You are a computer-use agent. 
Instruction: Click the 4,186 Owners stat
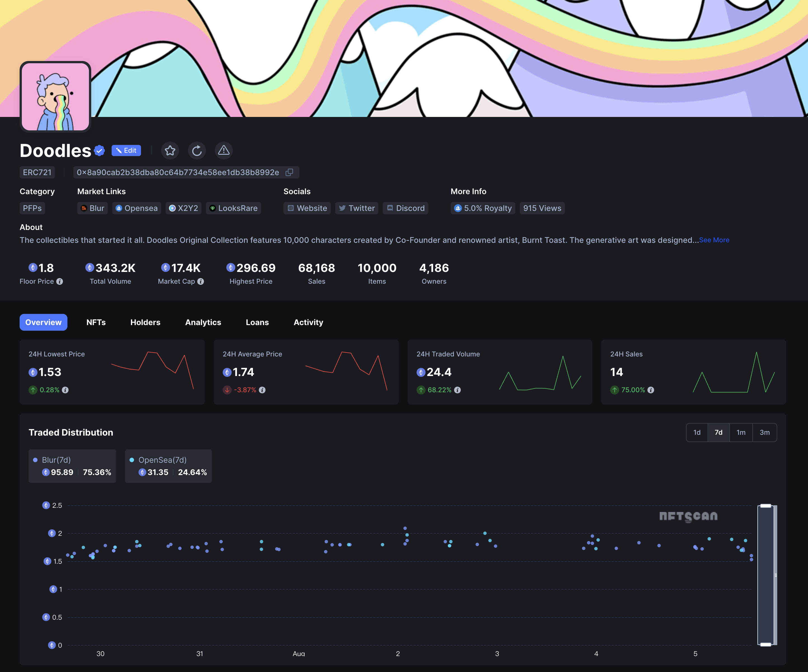pyautogui.click(x=434, y=274)
